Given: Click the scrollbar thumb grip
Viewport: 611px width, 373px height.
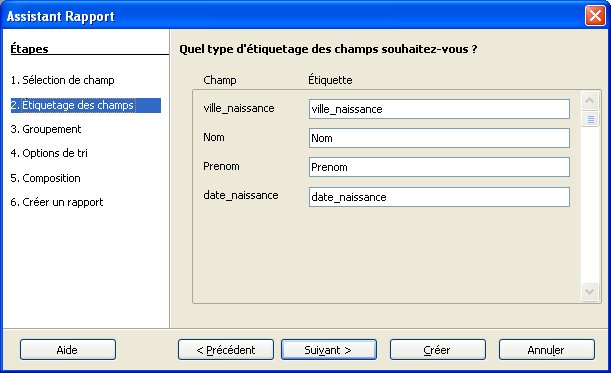Looking at the screenshot, I should 590,119.
